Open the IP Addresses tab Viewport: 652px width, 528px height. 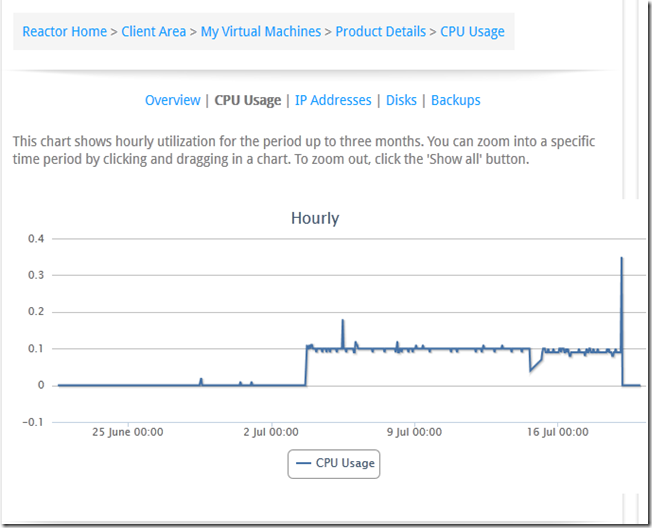point(333,100)
